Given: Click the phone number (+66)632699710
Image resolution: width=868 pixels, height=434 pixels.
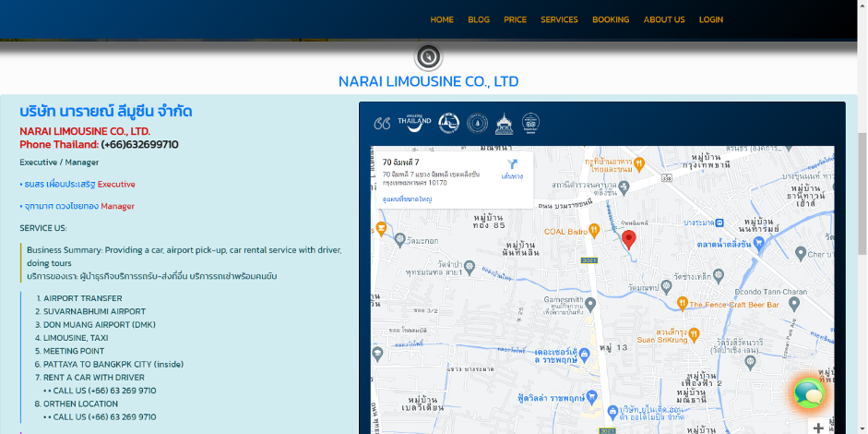Looking at the screenshot, I should (139, 145).
